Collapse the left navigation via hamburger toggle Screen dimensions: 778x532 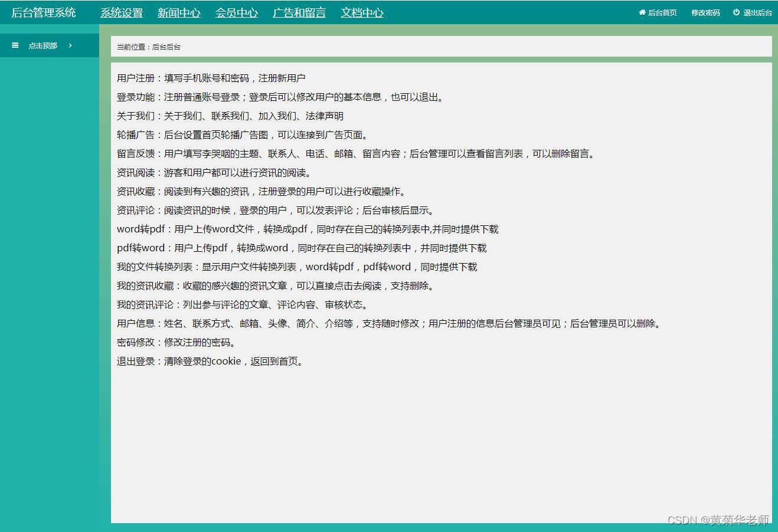15,45
